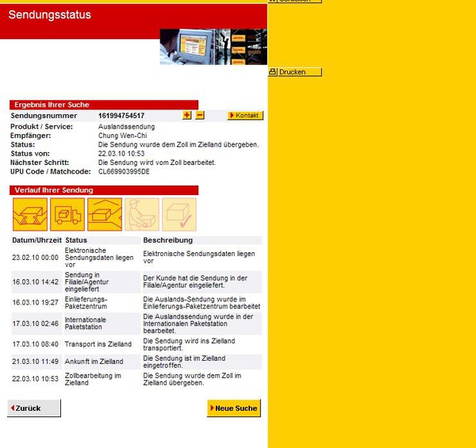Click 'Die Sendung wird vom Zoll bearbeitet.'
The image size is (476, 448).
point(156,163)
